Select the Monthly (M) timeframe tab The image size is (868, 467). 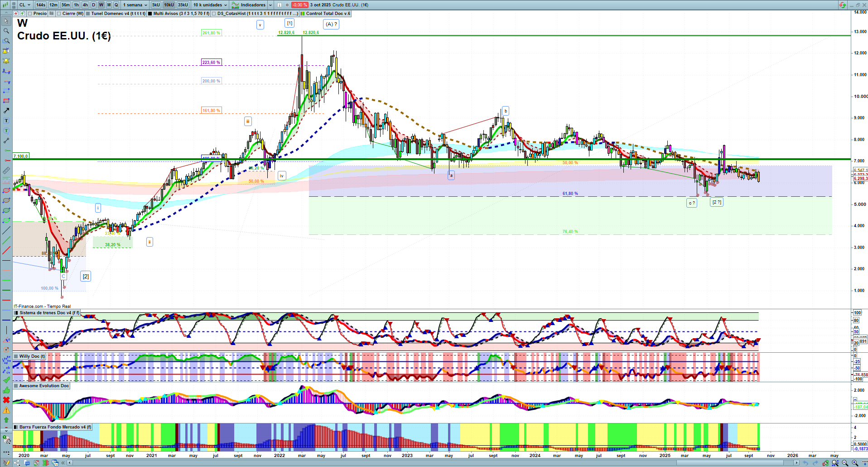109,5
